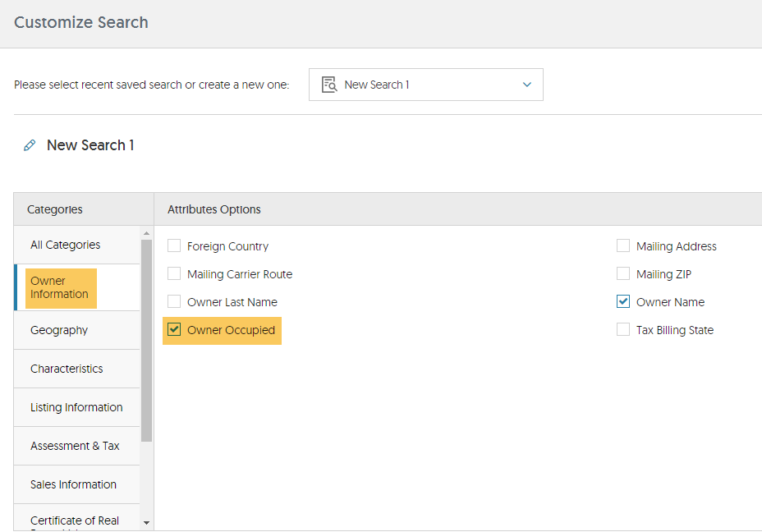Check the Tax Billing State option

623,329
